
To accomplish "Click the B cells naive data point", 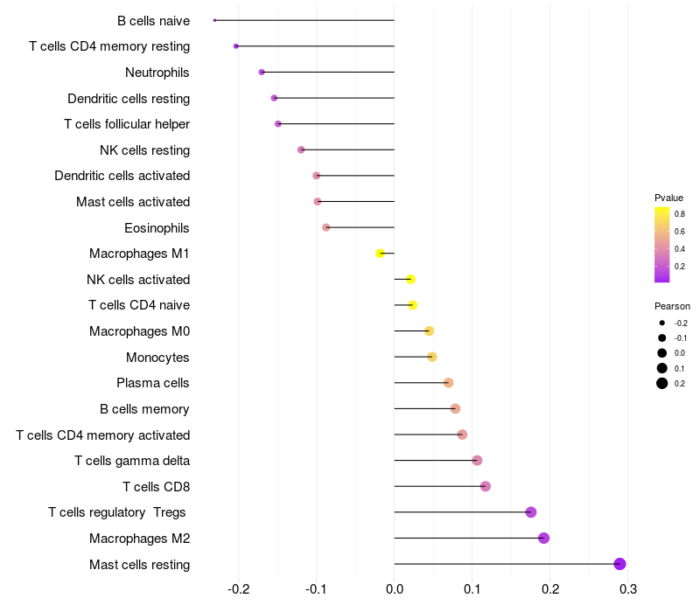I will point(214,20).
